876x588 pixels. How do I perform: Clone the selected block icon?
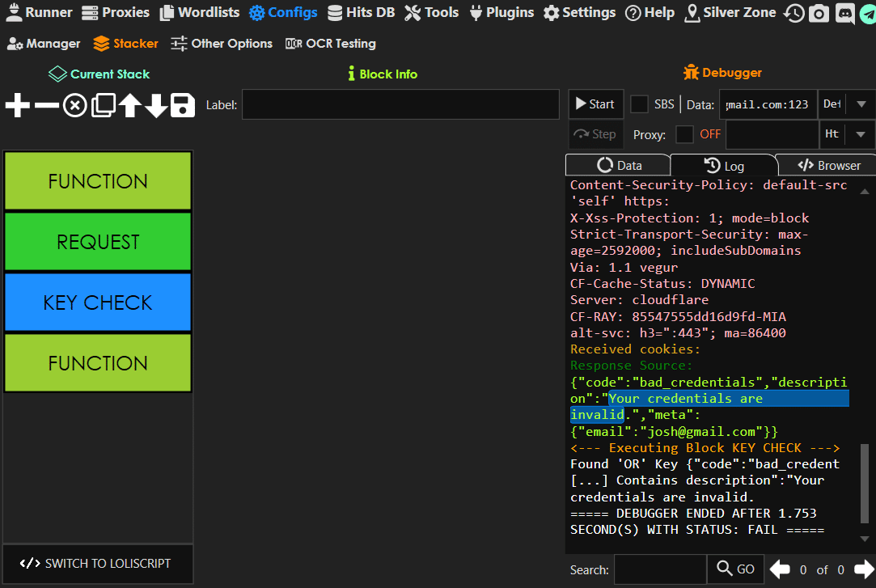coord(102,105)
